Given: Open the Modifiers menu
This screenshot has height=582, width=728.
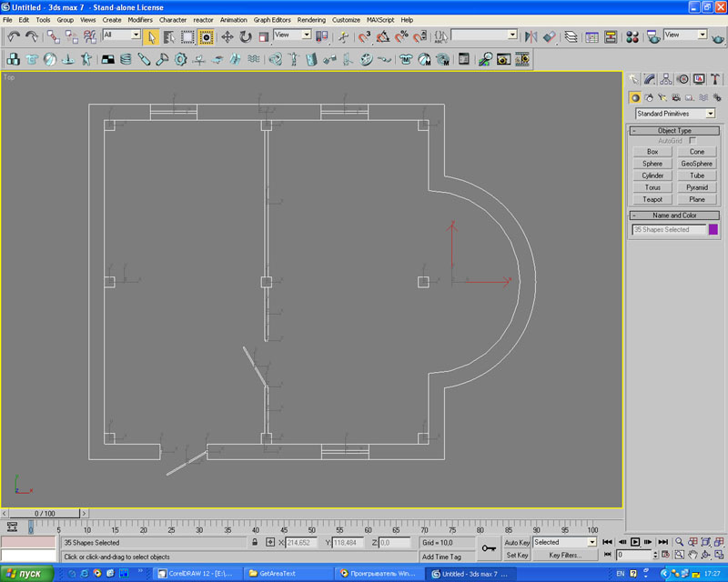Looking at the screenshot, I should pos(140,19).
